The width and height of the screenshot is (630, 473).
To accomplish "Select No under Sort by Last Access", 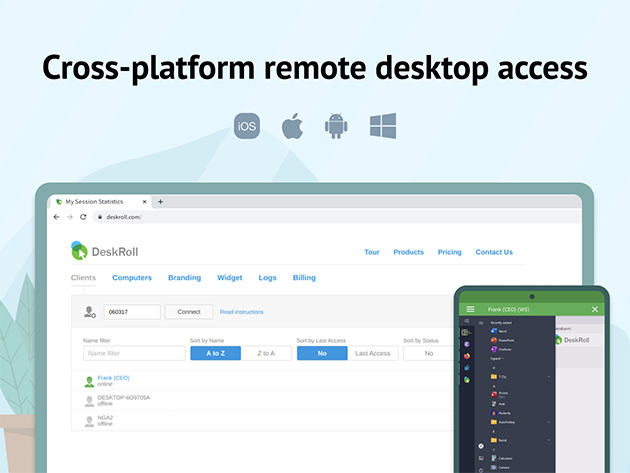I will tap(322, 353).
